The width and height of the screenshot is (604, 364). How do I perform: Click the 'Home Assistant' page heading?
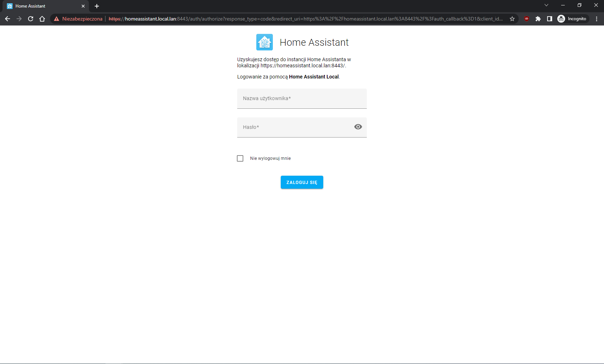pos(314,42)
